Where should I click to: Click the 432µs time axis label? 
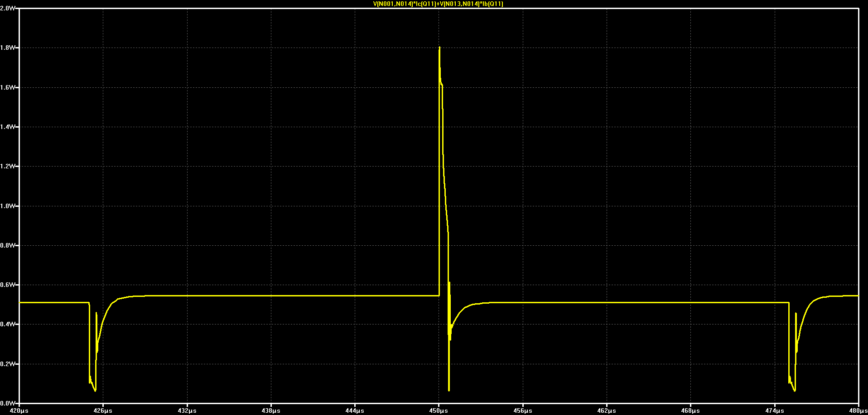[187, 411]
